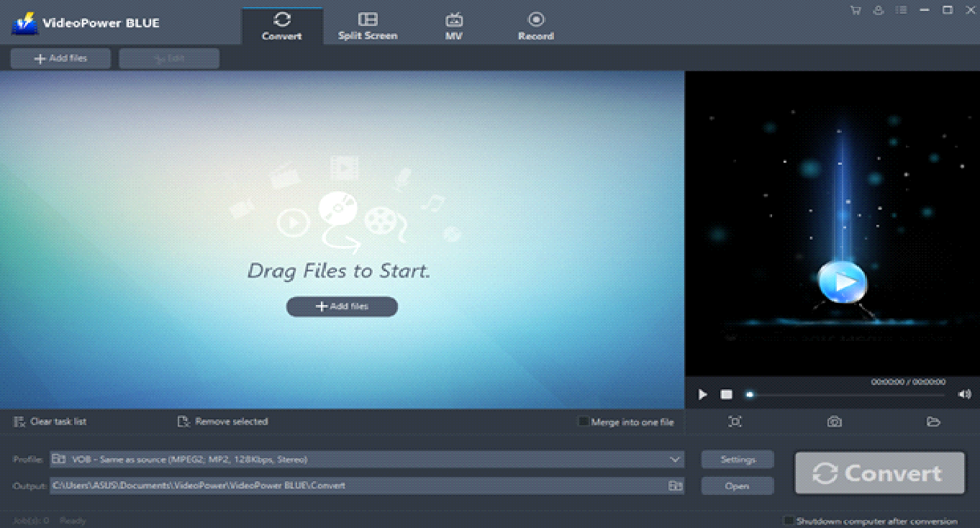Click the profile browser icon beside Output path
Image resolution: width=980 pixels, height=528 pixels.
pos(675,486)
